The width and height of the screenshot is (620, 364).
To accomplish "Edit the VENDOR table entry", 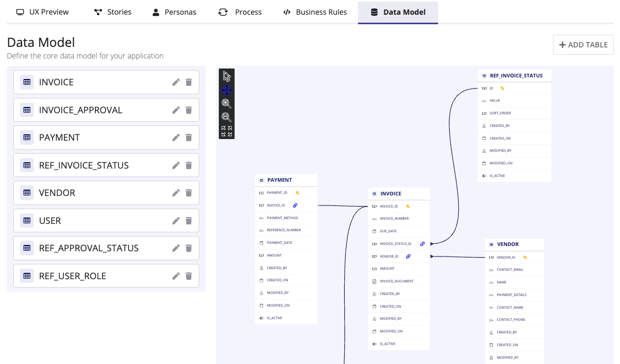I will click(176, 193).
